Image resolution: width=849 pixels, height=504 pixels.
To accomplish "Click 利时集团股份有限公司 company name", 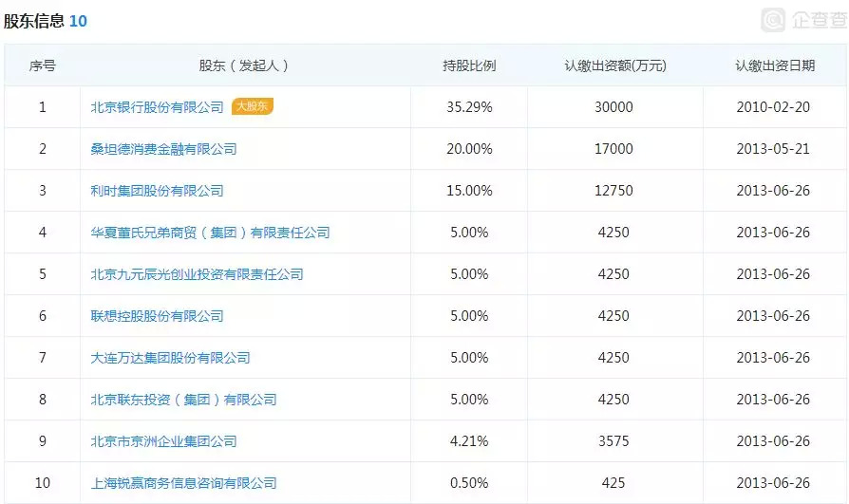I will pyautogui.click(x=157, y=191).
